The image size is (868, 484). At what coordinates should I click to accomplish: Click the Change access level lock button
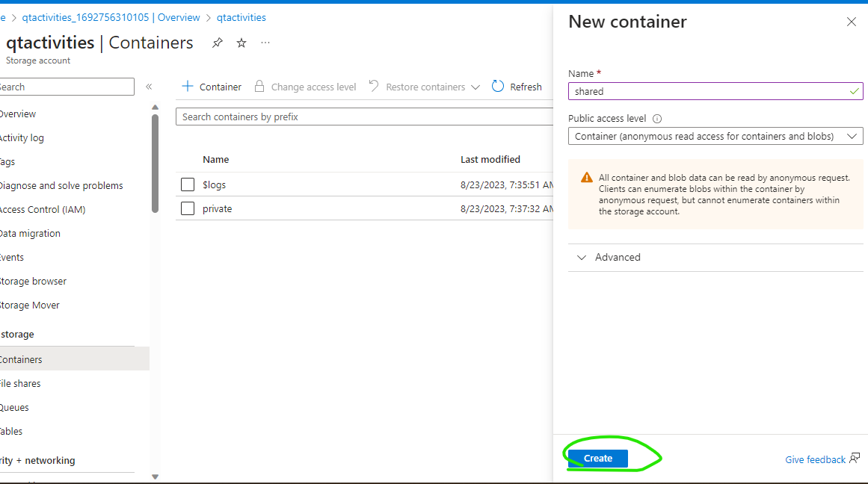(305, 87)
